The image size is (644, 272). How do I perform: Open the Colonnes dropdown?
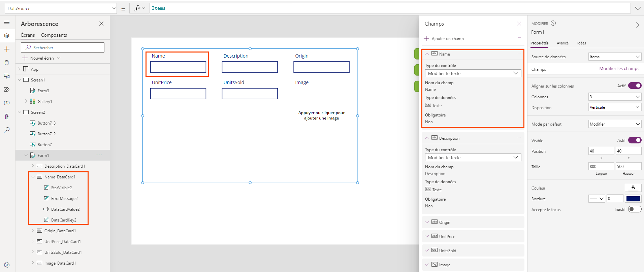pyautogui.click(x=615, y=97)
